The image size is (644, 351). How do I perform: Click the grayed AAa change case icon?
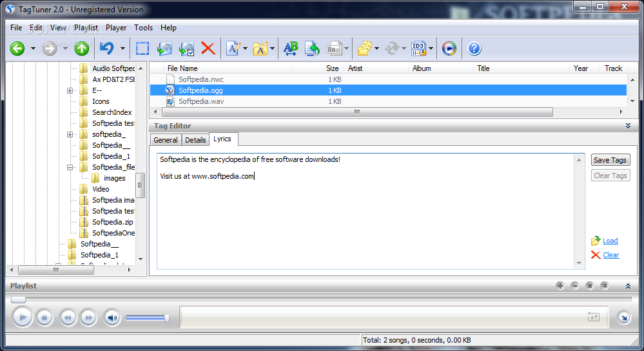(x=334, y=48)
